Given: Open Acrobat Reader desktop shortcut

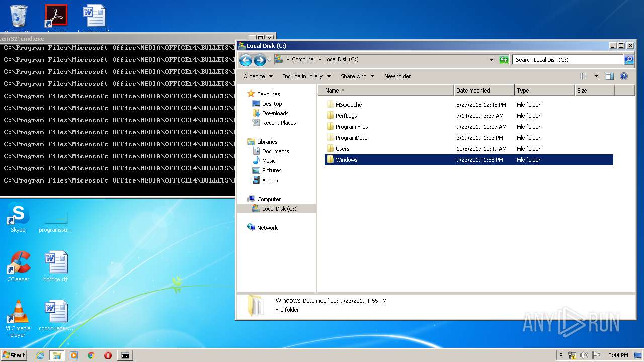Looking at the screenshot, I should (x=56, y=19).
